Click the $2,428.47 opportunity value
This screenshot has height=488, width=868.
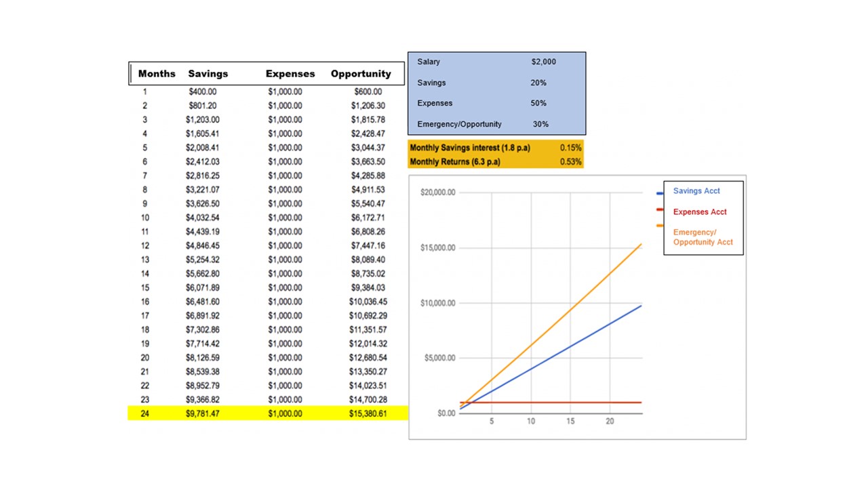368,134
